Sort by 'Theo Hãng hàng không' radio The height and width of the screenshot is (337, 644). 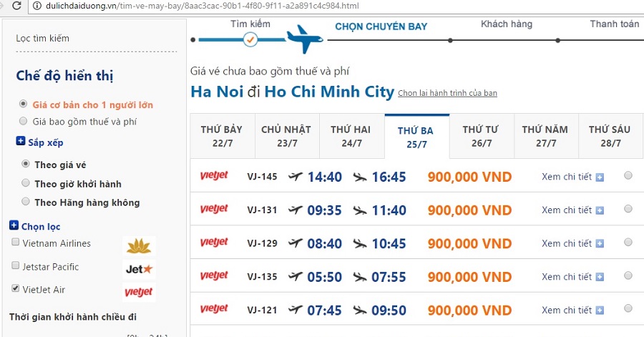coord(26,201)
